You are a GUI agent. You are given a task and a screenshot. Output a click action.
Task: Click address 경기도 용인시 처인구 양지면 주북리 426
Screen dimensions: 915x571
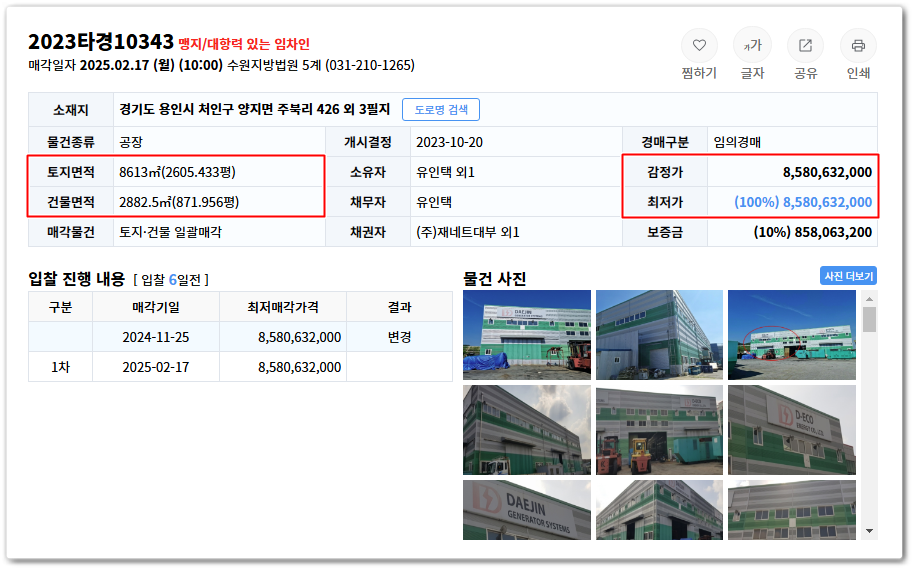pyautogui.click(x=254, y=109)
